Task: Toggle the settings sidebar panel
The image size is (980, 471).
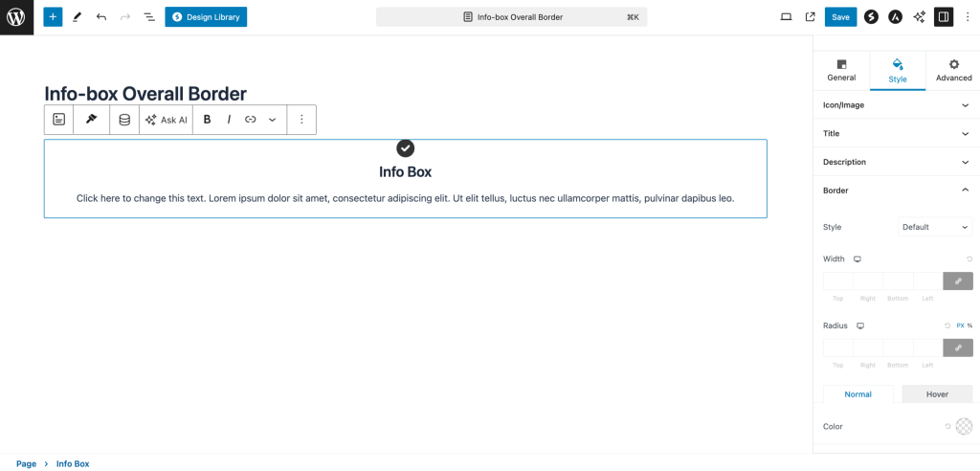Action: tap(944, 17)
